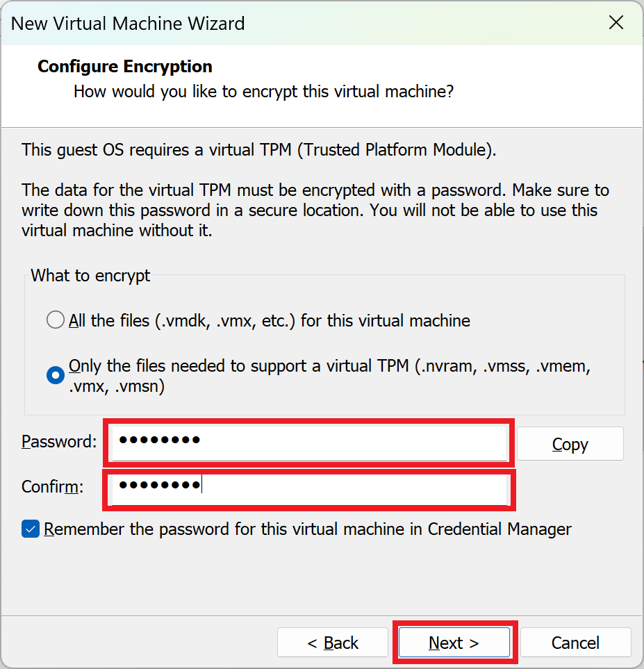
Task: Cancel the virtual machine wizard
Action: pyautogui.click(x=575, y=643)
